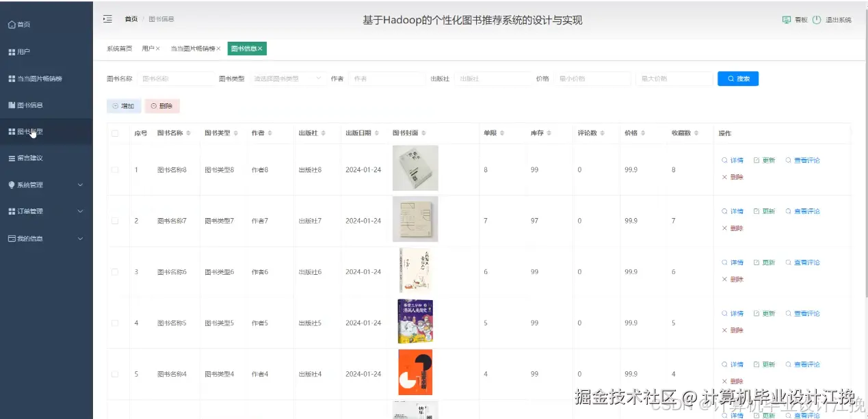
Task: Sort by 出版社 column arrows
Action: tap(324, 133)
